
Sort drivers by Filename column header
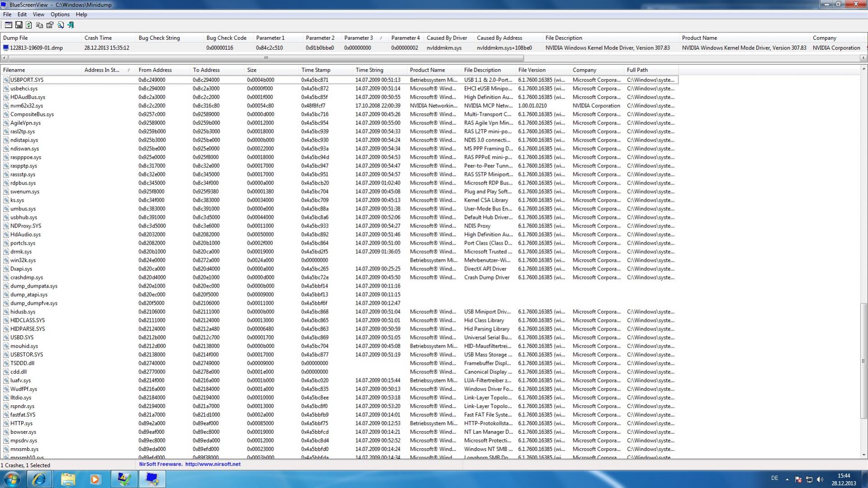(x=41, y=70)
